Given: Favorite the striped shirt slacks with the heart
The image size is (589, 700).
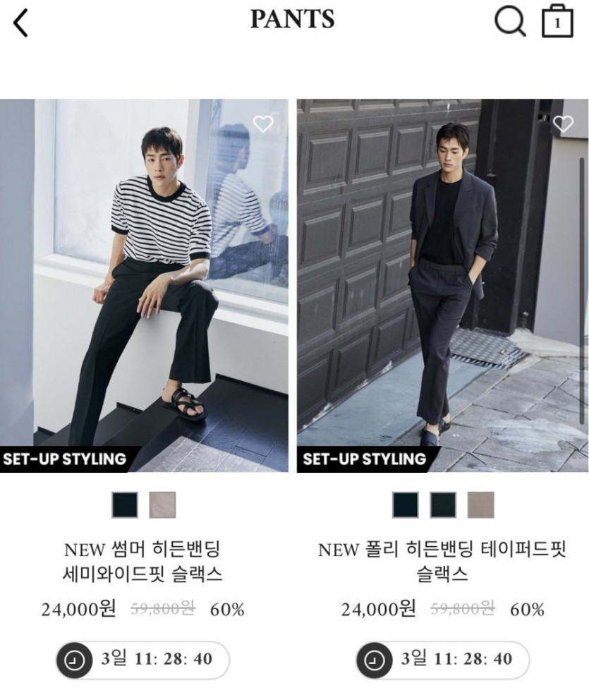Looking at the screenshot, I should pos(263,123).
